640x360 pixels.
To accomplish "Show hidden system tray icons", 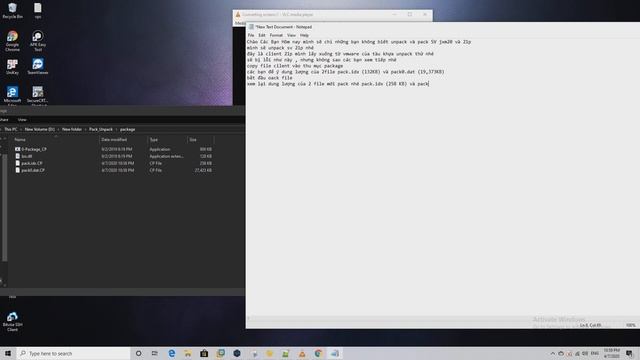I will click(553, 353).
